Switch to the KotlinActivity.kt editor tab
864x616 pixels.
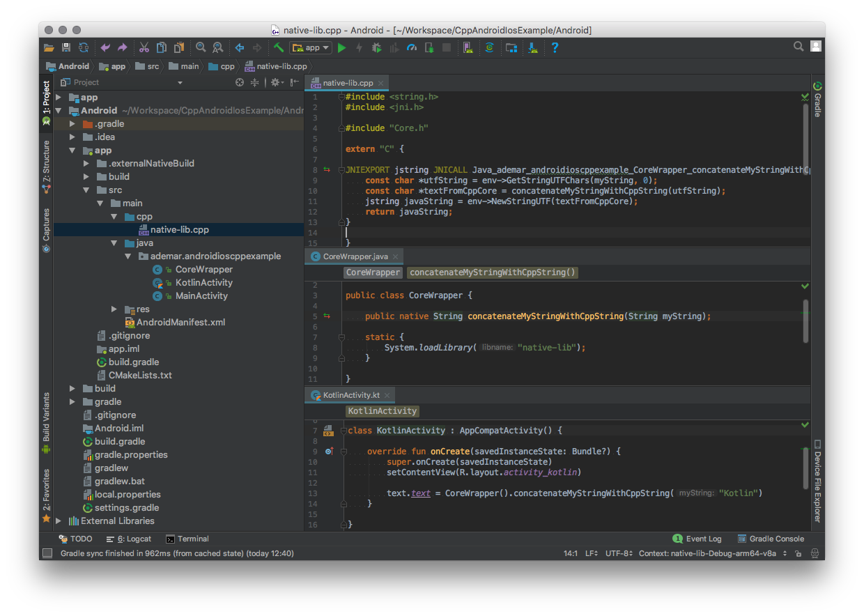350,395
